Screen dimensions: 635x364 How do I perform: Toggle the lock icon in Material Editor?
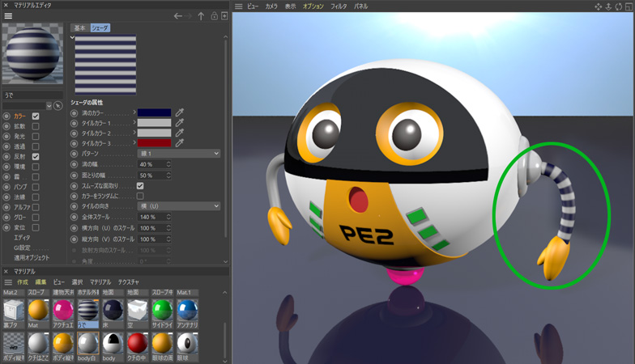tap(214, 16)
